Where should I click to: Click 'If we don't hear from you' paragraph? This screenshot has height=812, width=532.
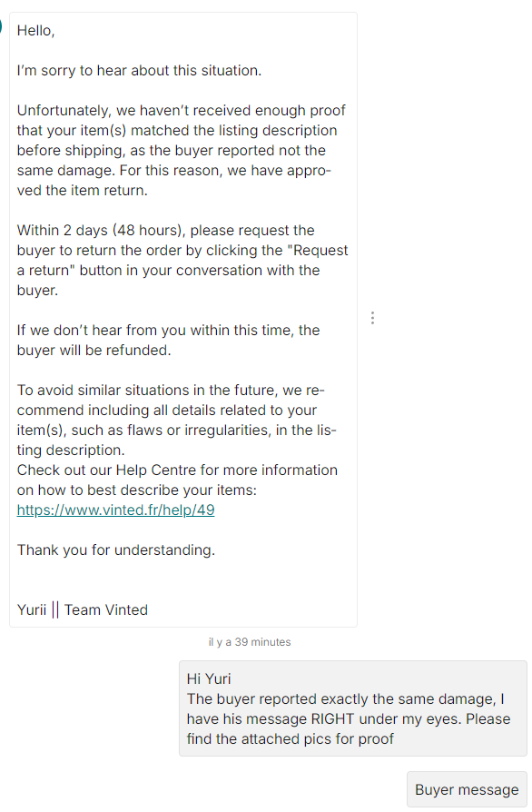[168, 341]
